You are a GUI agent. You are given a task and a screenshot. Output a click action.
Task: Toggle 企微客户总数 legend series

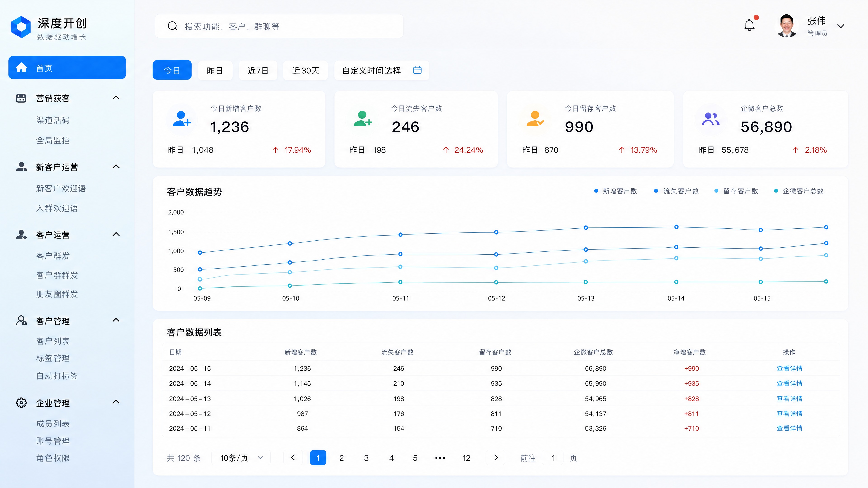point(799,191)
